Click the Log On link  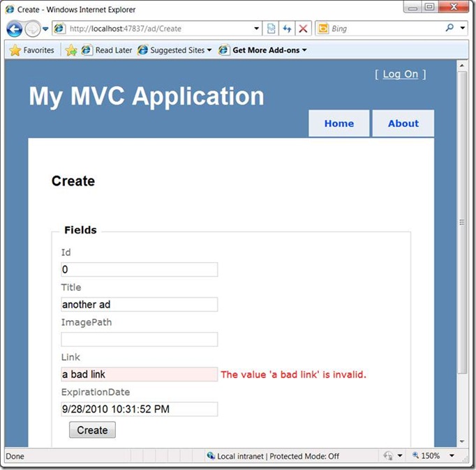click(x=401, y=75)
